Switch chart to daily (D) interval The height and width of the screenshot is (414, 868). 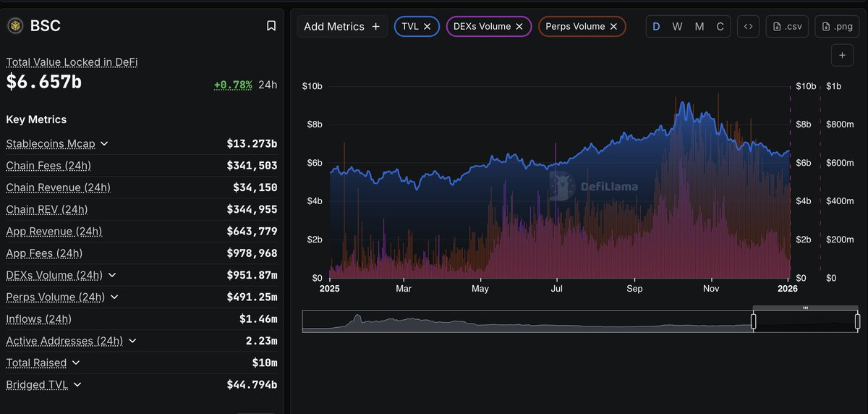(x=656, y=27)
